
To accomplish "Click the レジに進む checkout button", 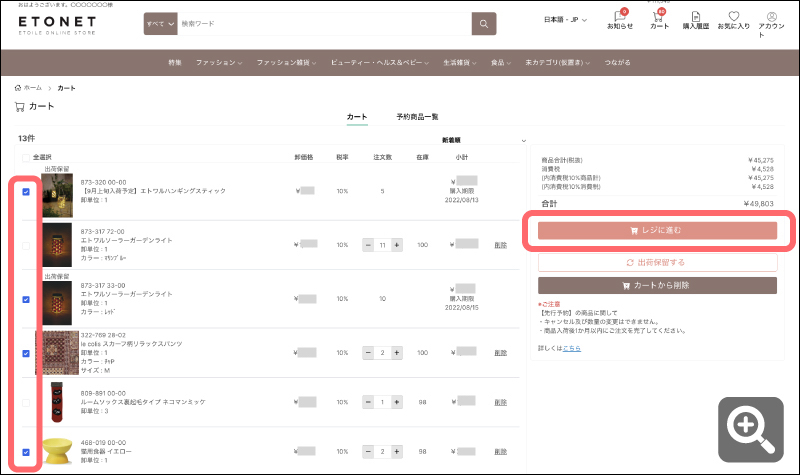I will [657, 231].
